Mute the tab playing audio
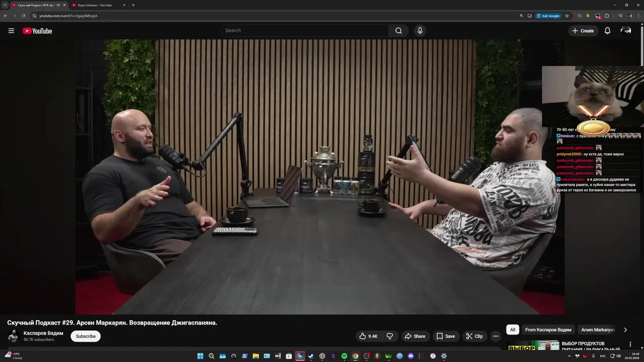 (58, 5)
